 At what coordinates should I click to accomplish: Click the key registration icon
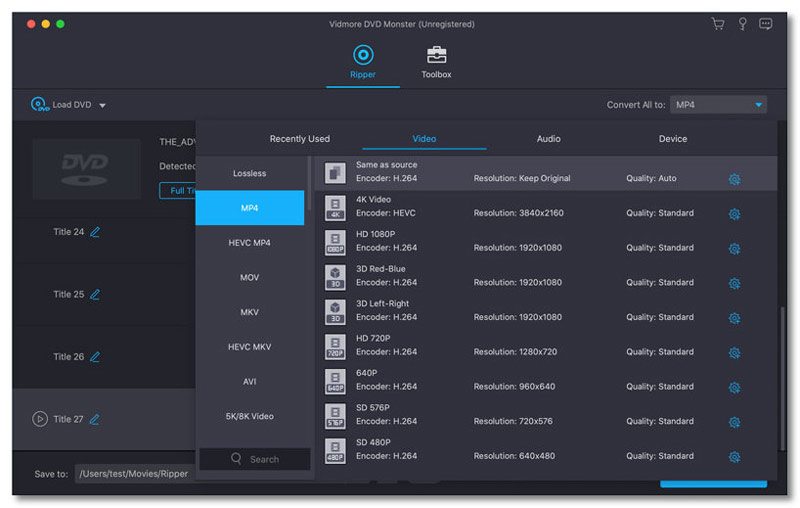pos(742,24)
